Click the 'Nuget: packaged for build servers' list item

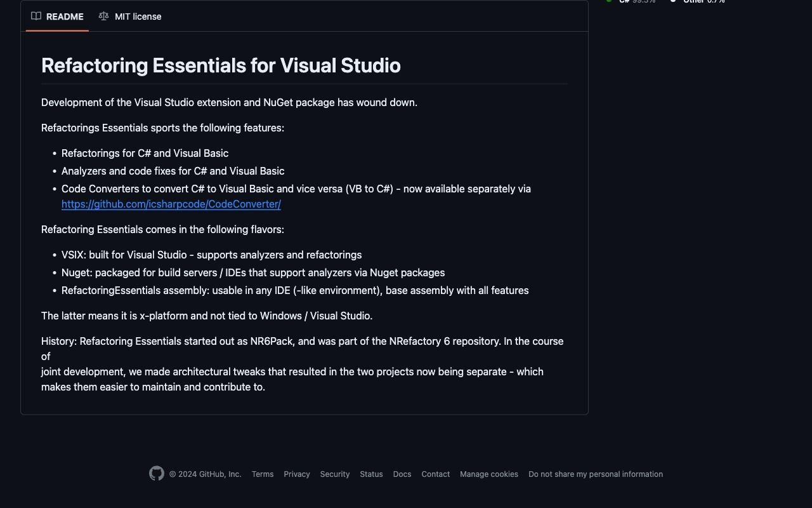click(x=253, y=272)
